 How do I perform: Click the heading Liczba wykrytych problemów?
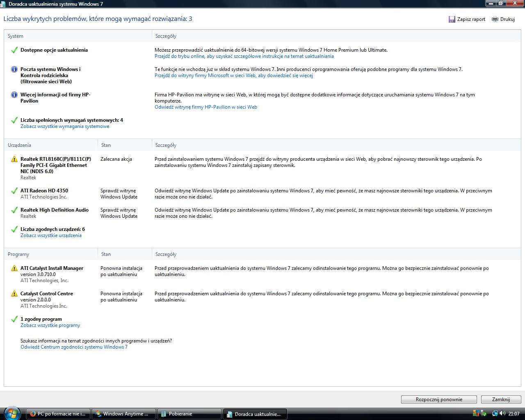tap(98, 19)
